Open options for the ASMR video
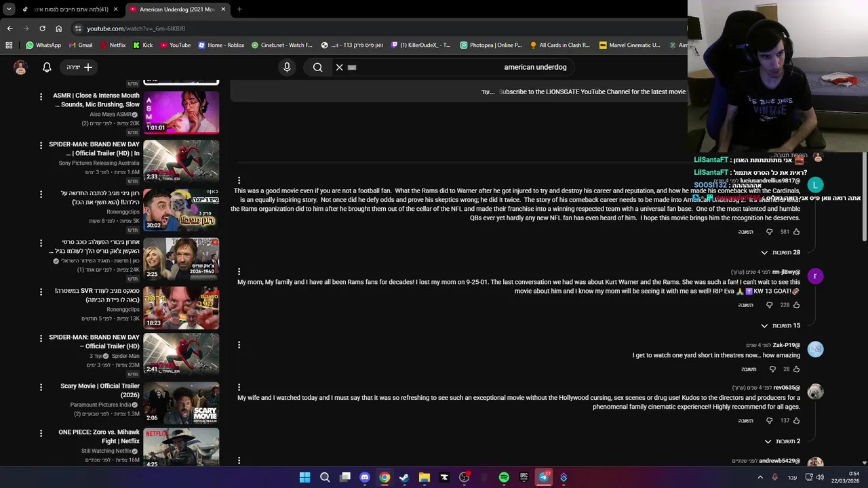The image size is (868, 488). click(41, 97)
